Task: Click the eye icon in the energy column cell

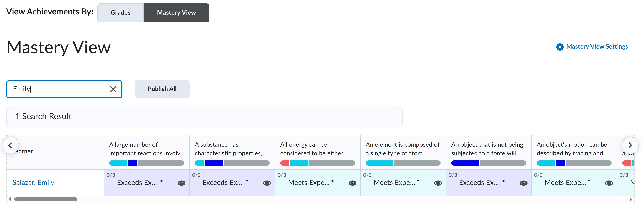Action: coord(353,183)
